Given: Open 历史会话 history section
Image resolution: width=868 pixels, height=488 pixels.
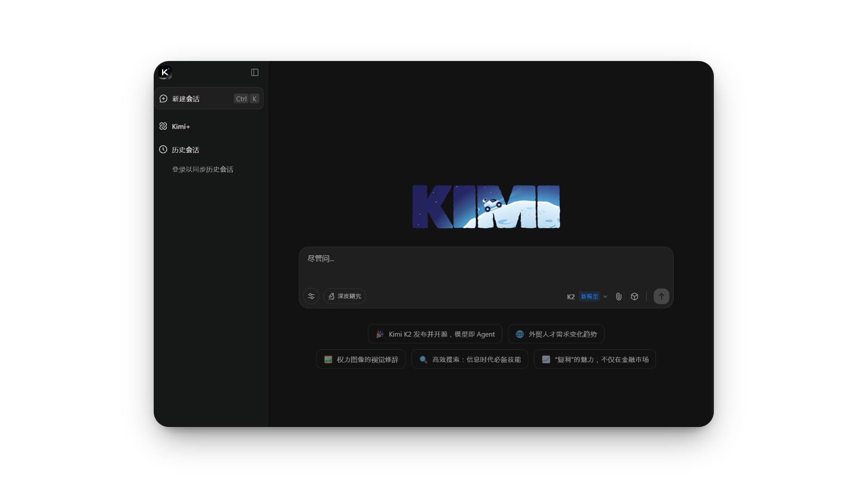Looking at the screenshot, I should click(179, 150).
